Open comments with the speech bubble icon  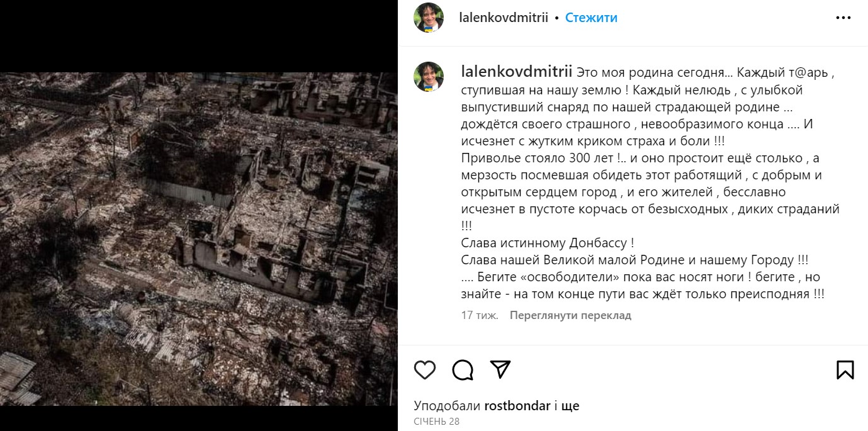coord(463,369)
